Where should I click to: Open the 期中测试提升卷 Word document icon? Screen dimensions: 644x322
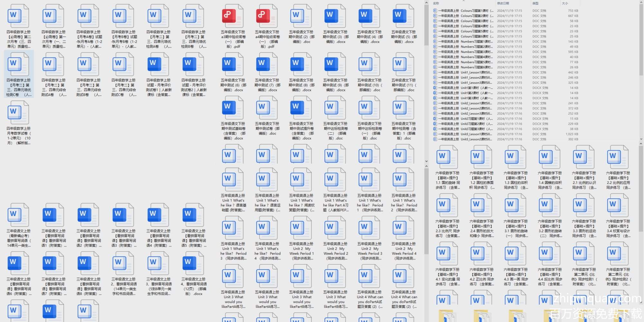coord(301,108)
